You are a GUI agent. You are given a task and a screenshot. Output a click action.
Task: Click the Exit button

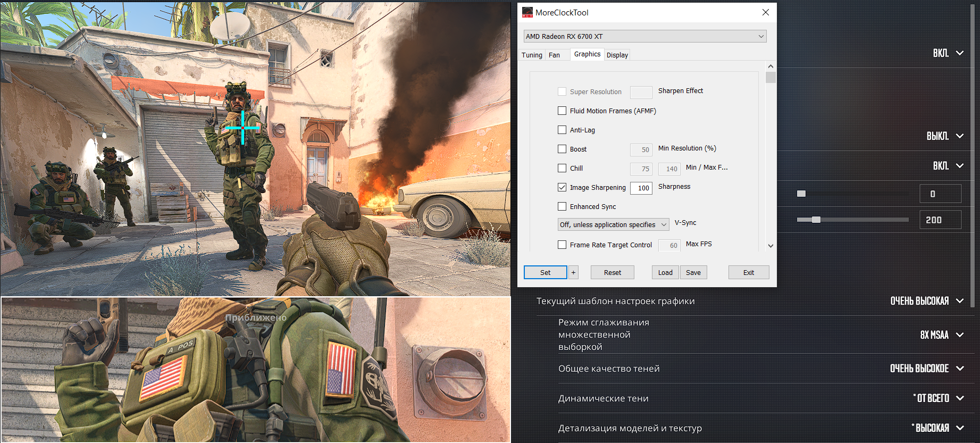click(x=749, y=272)
